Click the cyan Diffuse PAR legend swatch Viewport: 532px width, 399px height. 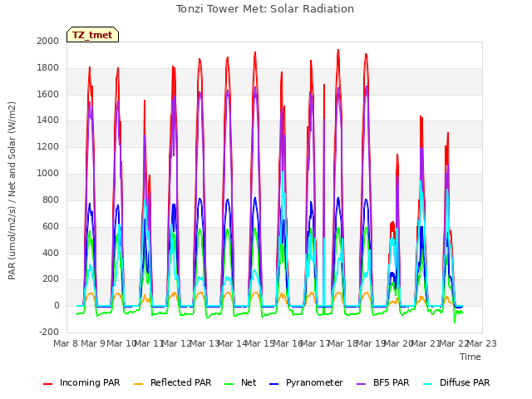tap(428, 384)
